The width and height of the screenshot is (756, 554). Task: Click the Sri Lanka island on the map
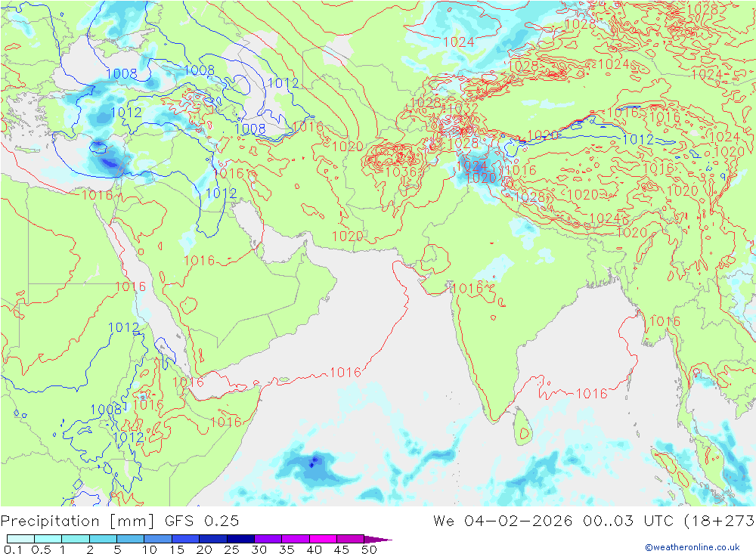coord(522,427)
